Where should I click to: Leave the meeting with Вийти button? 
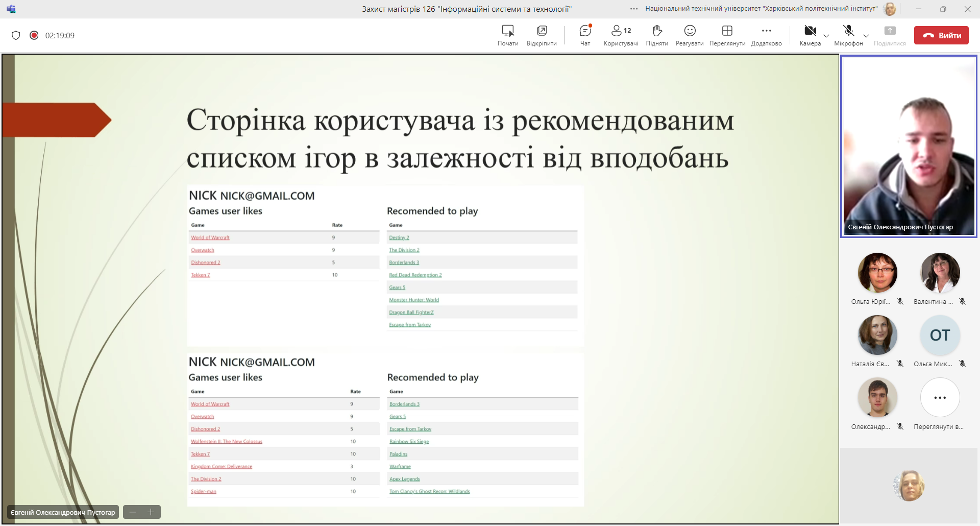point(941,35)
